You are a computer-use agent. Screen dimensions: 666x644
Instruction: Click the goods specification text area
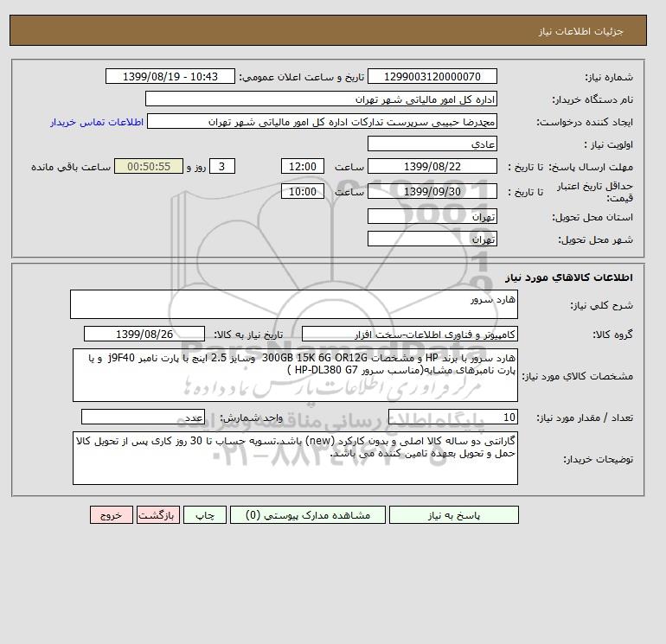295,375
